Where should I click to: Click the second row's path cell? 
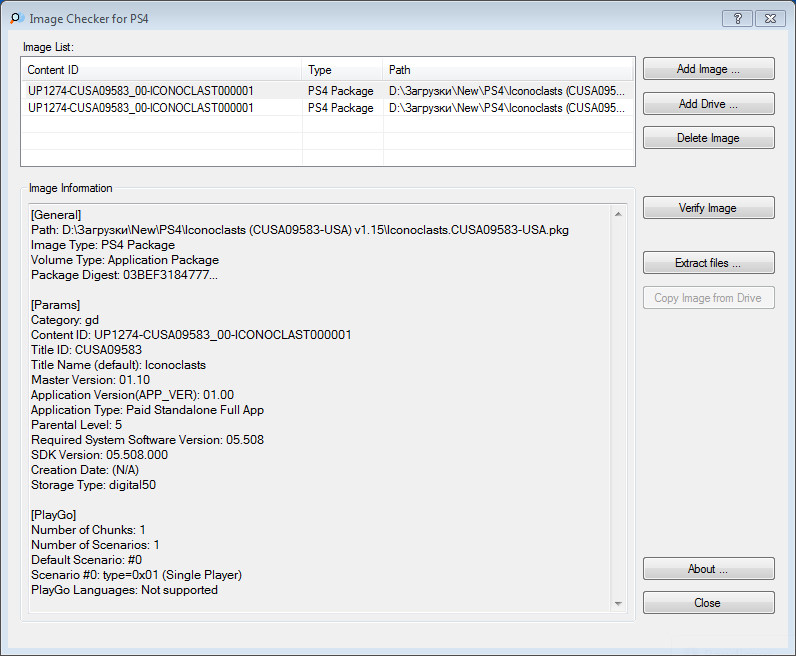pos(507,108)
